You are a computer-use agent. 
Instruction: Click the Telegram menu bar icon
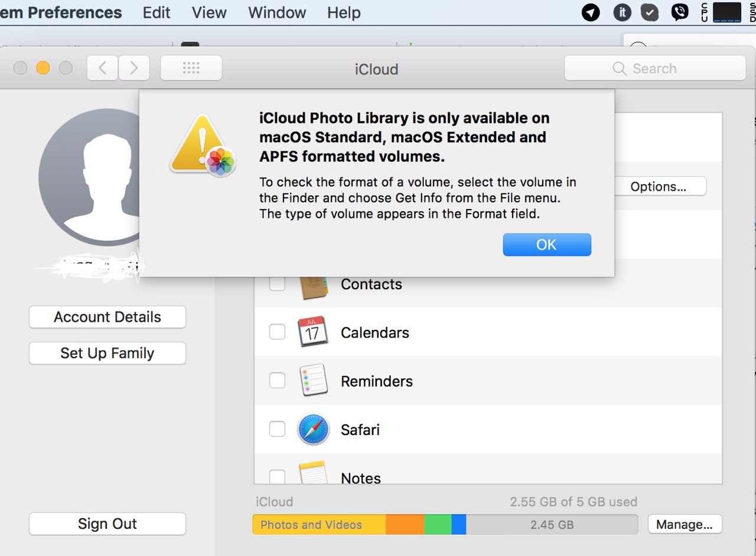[x=591, y=12]
